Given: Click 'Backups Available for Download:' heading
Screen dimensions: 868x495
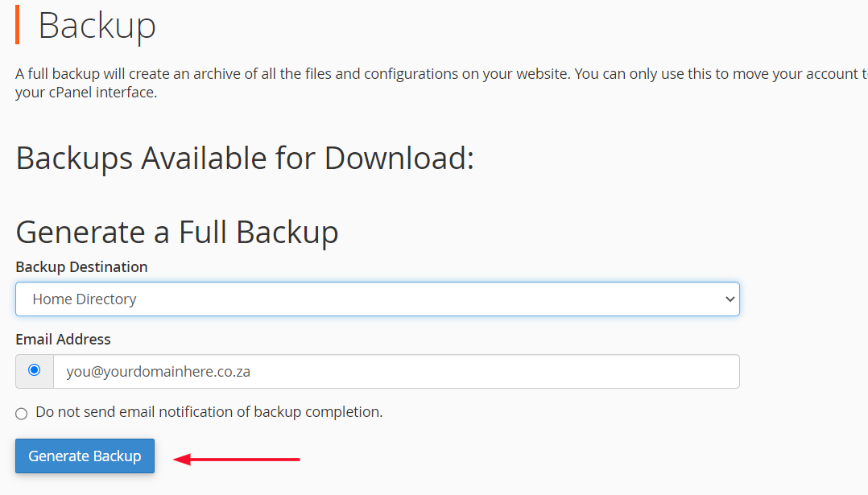Looking at the screenshot, I should click(245, 158).
